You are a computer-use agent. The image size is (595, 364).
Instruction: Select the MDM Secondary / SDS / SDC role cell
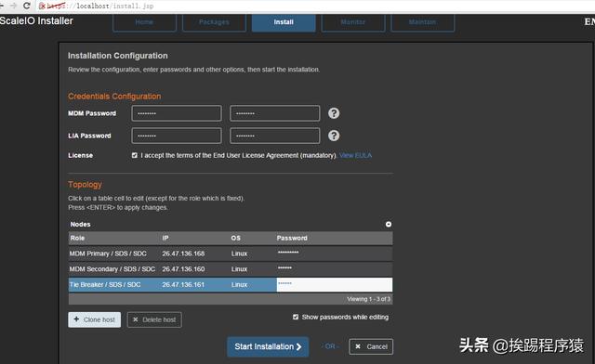[x=114, y=269]
